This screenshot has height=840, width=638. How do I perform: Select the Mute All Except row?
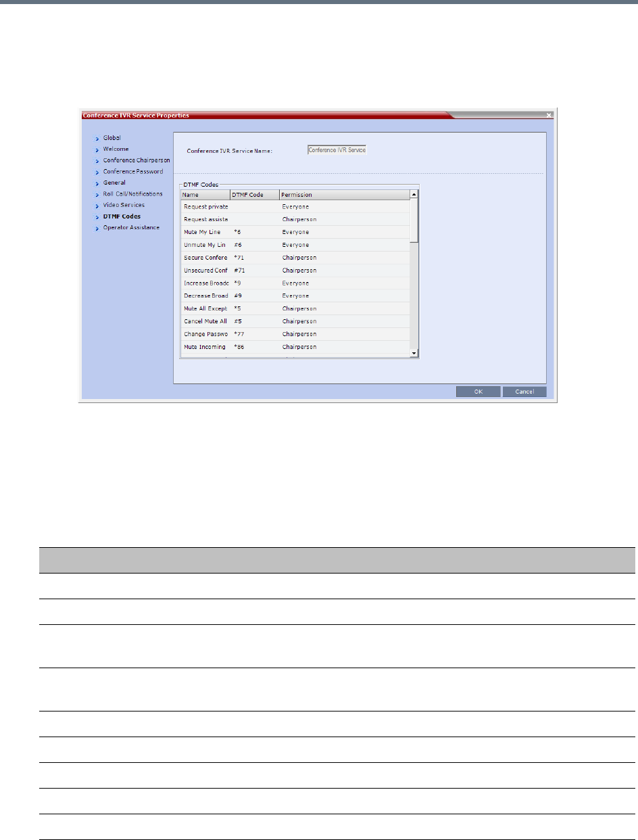point(296,308)
